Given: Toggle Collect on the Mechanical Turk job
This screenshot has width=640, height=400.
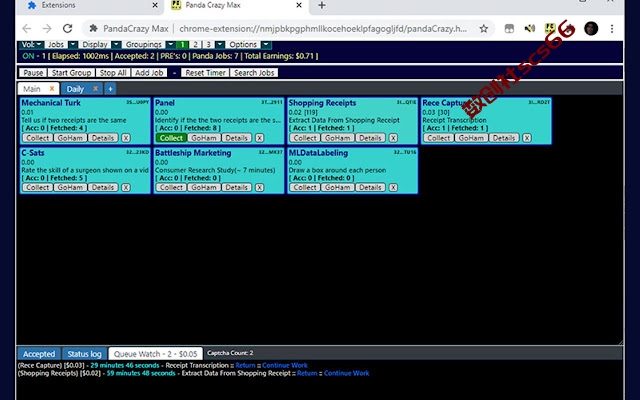Looking at the screenshot, I should pos(37,138).
